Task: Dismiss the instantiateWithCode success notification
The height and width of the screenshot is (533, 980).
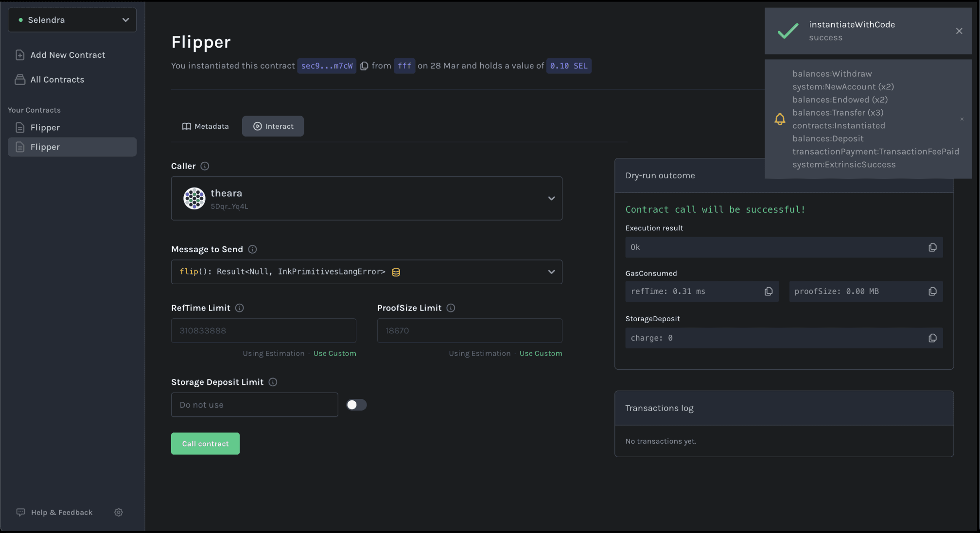Action: tap(959, 31)
